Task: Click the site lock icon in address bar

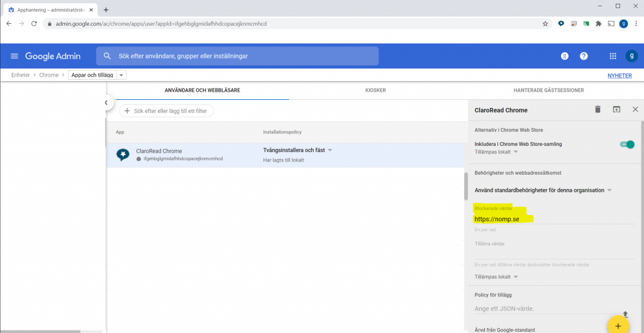Action: [50, 24]
